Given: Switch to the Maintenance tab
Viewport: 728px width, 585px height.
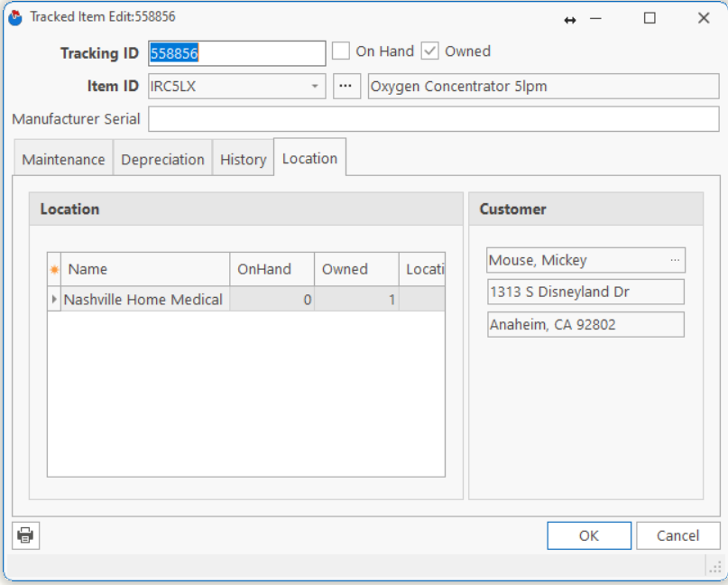Looking at the screenshot, I should (63, 160).
